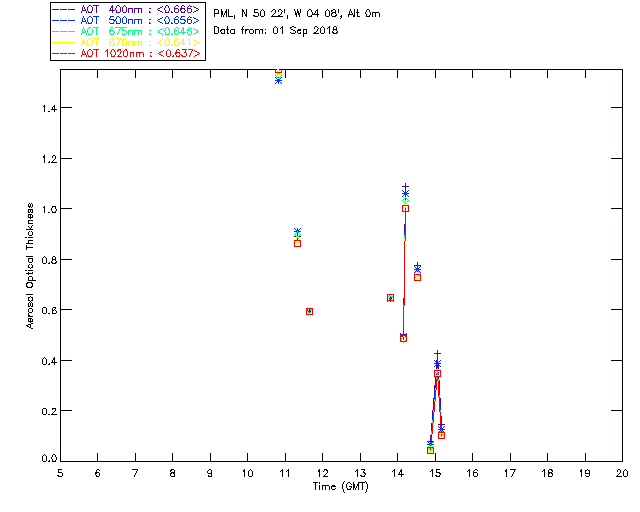
Task: Click the AOT 675nm legend entry
Action: coord(126,31)
